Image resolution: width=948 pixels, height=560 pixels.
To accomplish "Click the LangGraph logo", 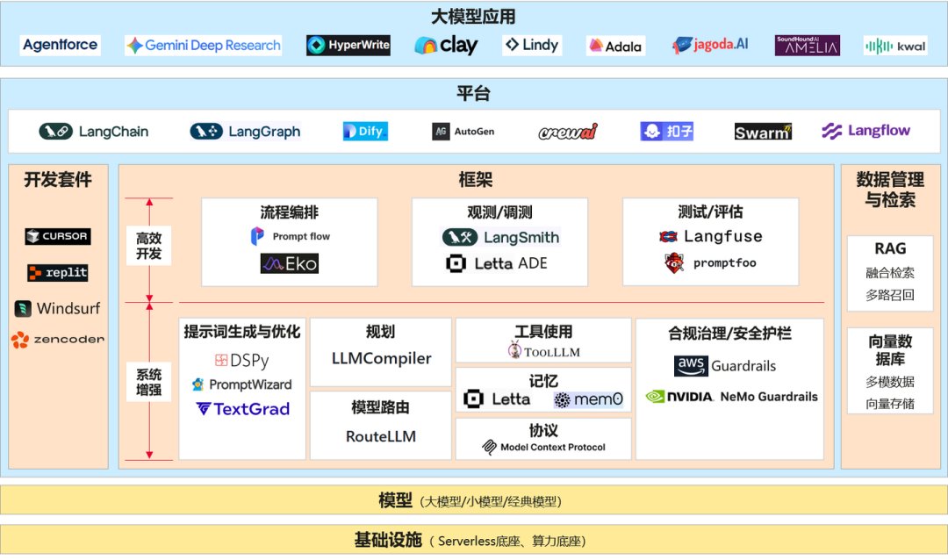I will [245, 132].
